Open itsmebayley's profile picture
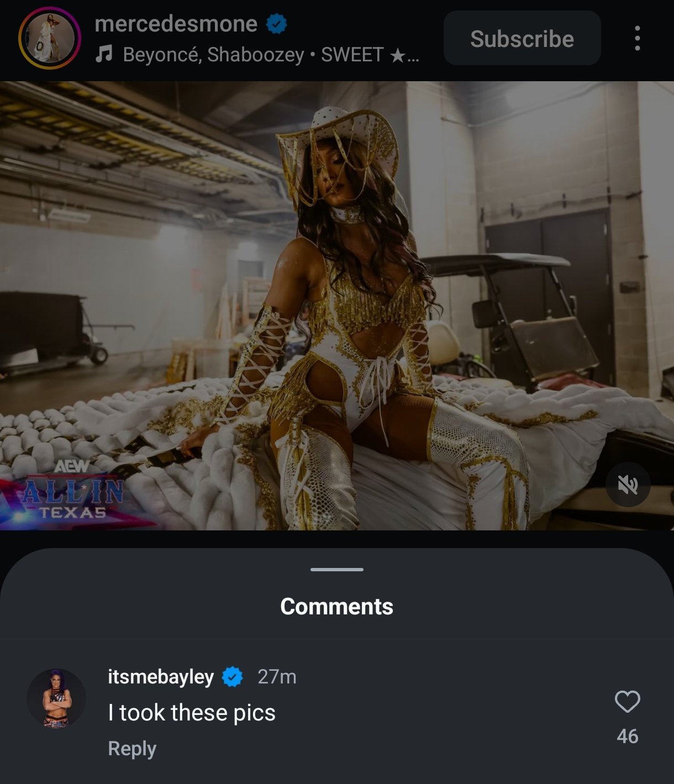This screenshot has height=784, width=674. click(56, 698)
